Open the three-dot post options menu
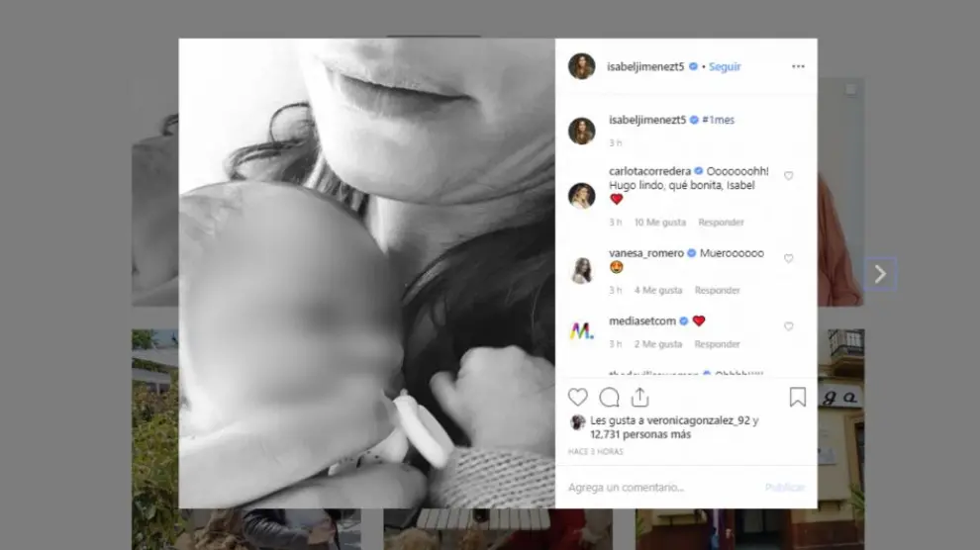 (798, 66)
